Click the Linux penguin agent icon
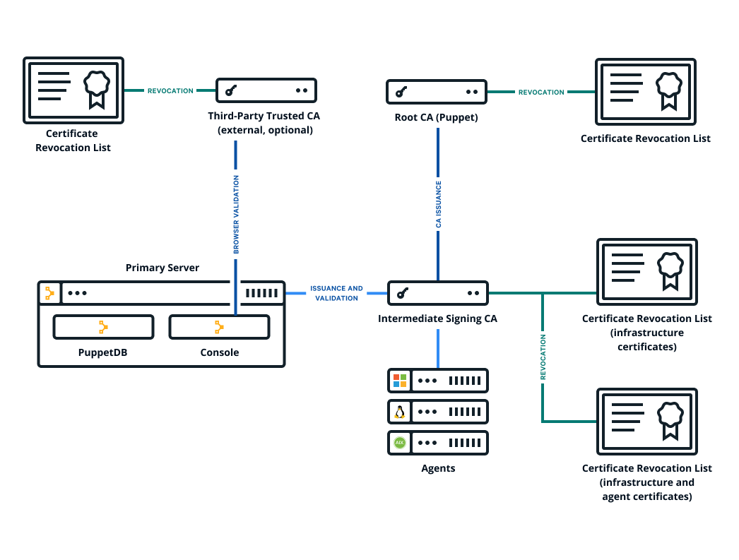This screenshot has height=560, width=739. [x=400, y=412]
